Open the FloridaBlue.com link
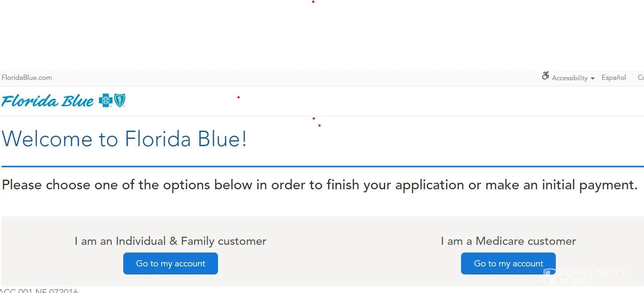Screen dimensions: 644x293 [27, 77]
